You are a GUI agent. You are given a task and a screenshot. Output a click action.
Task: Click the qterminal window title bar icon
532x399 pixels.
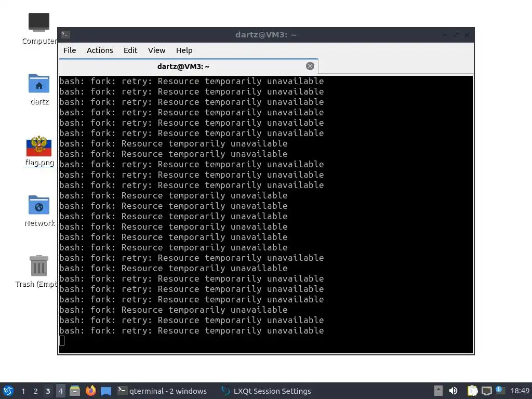[65, 35]
